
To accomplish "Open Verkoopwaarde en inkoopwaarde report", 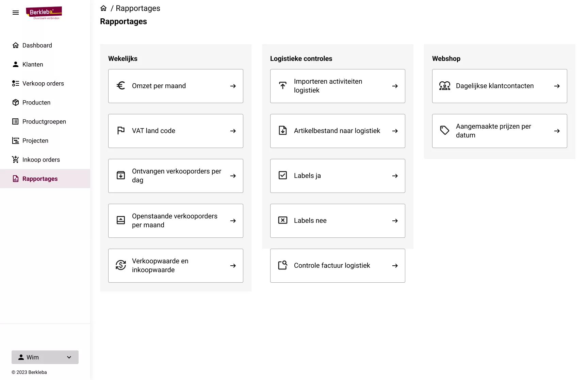I will click(x=176, y=266).
